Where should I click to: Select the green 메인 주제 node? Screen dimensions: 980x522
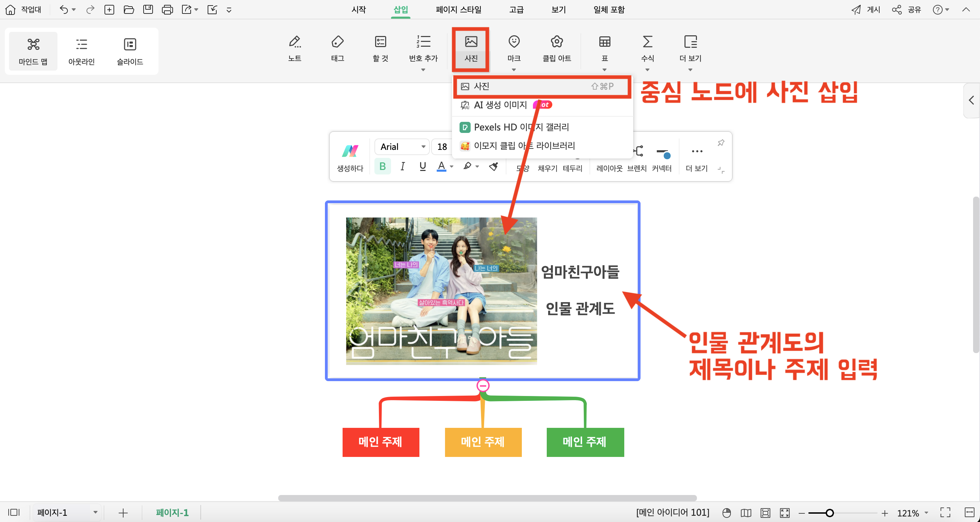(585, 442)
